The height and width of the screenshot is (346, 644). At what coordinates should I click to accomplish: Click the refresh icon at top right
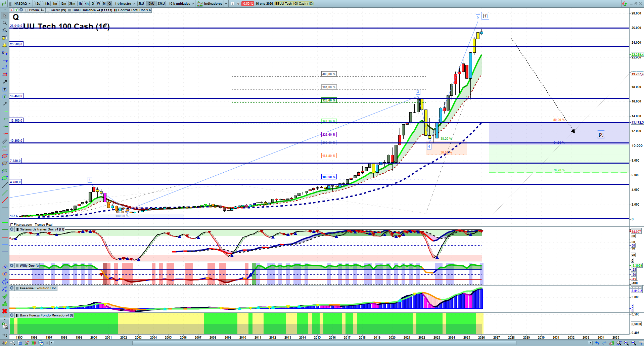tap(624, 4)
